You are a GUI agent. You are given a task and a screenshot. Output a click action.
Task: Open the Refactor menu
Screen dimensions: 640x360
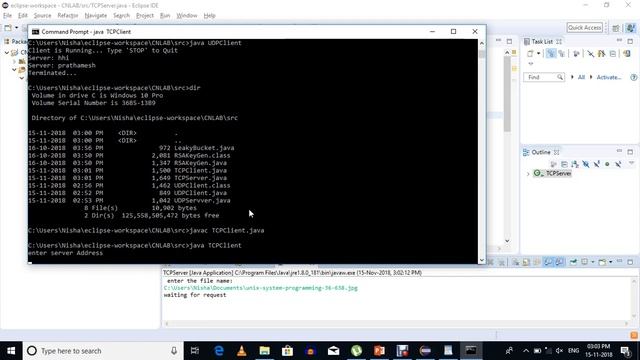(x=68, y=16)
